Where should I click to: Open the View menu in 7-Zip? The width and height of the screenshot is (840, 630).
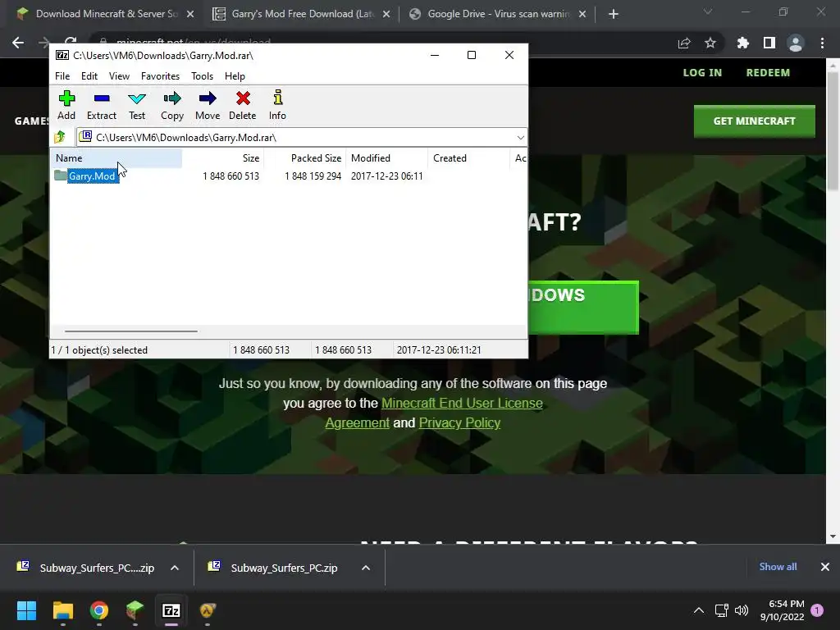pyautogui.click(x=119, y=76)
